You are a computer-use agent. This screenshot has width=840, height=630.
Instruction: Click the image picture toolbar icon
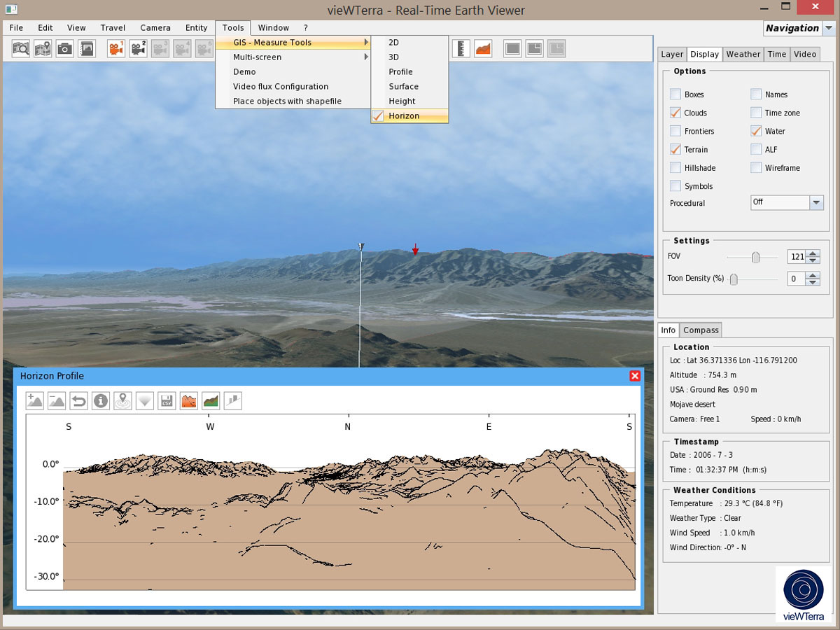tap(86, 48)
